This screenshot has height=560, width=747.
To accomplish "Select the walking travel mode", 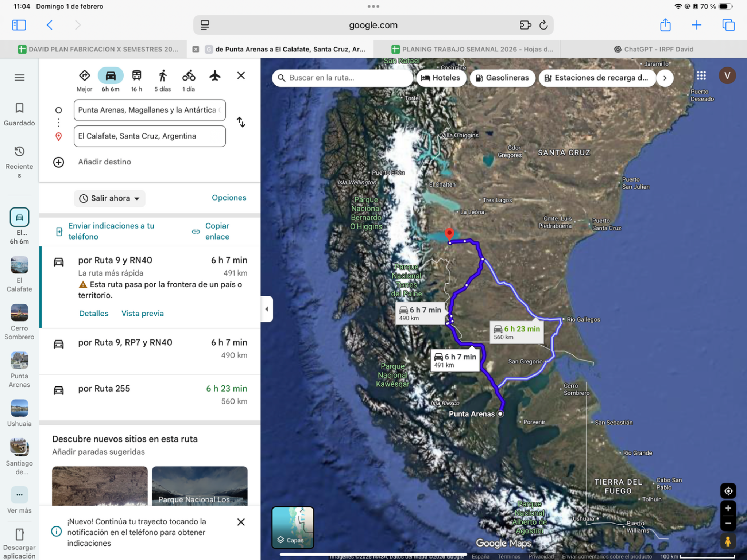I will tap(163, 76).
